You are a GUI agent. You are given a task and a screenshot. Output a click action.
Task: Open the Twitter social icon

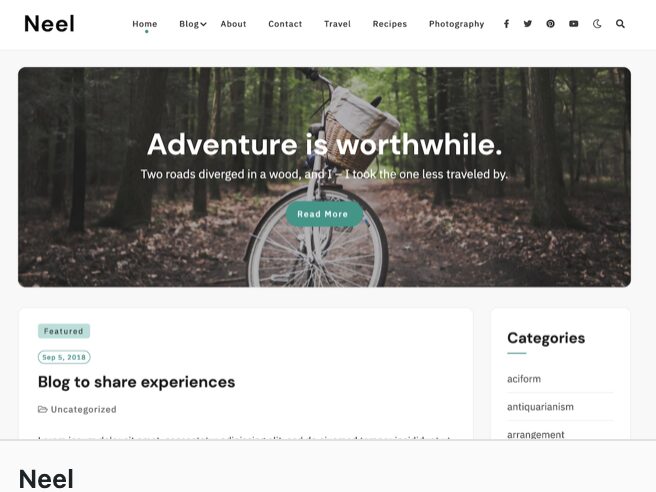(x=528, y=24)
